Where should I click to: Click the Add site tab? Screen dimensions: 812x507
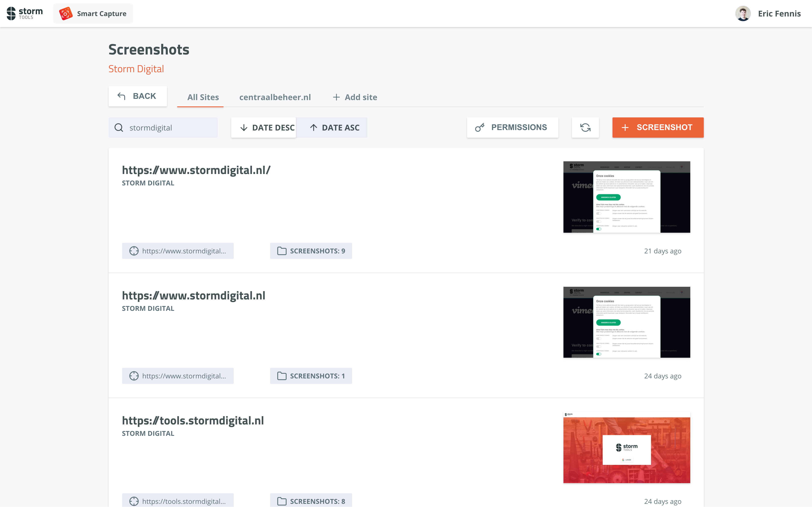355,97
